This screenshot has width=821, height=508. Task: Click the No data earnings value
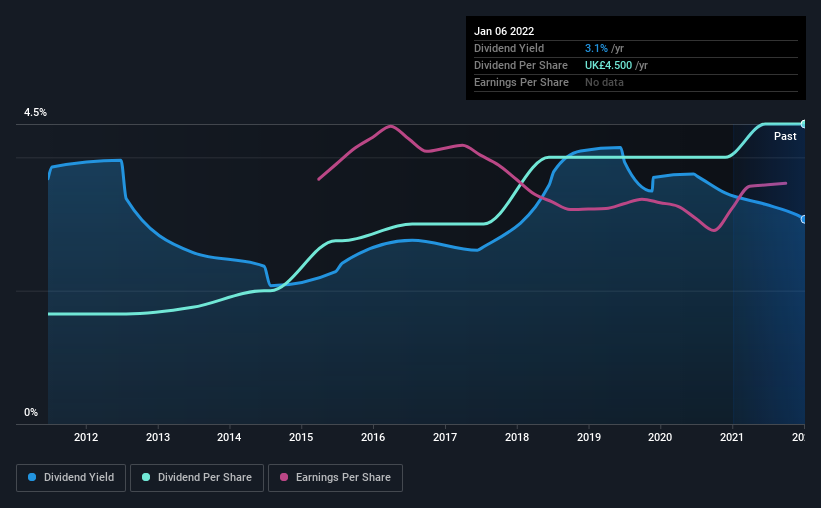pos(604,82)
